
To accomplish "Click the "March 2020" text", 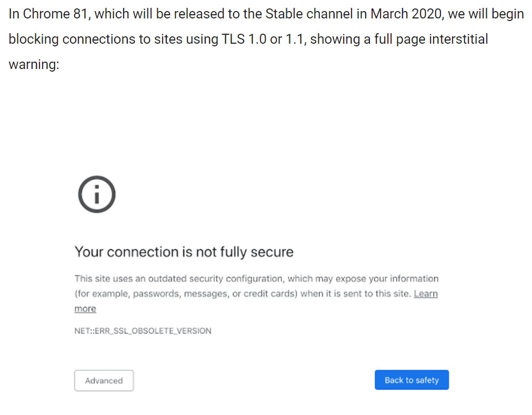I will (406, 14).
